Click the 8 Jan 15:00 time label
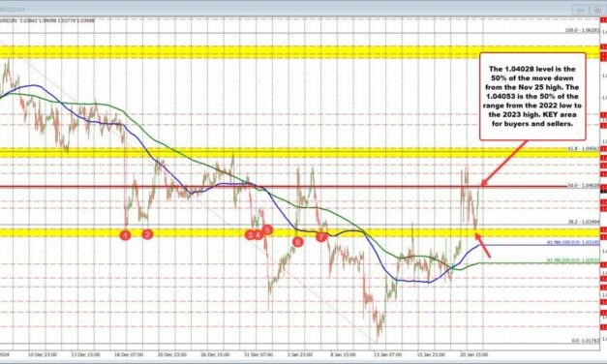Image resolution: width=607 pixels, height=364 pixels. click(344, 354)
